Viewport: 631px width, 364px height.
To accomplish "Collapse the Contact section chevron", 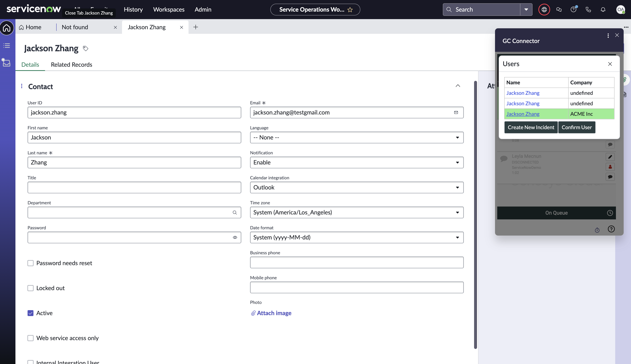I will 458,86.
